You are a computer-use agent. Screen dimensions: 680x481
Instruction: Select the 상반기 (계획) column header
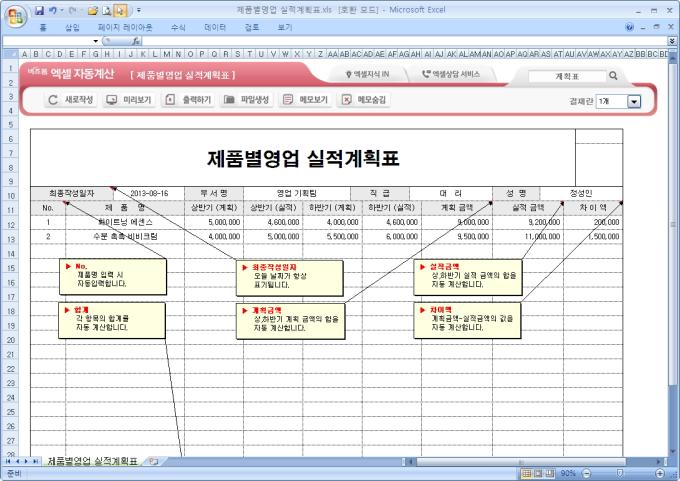click(214, 208)
